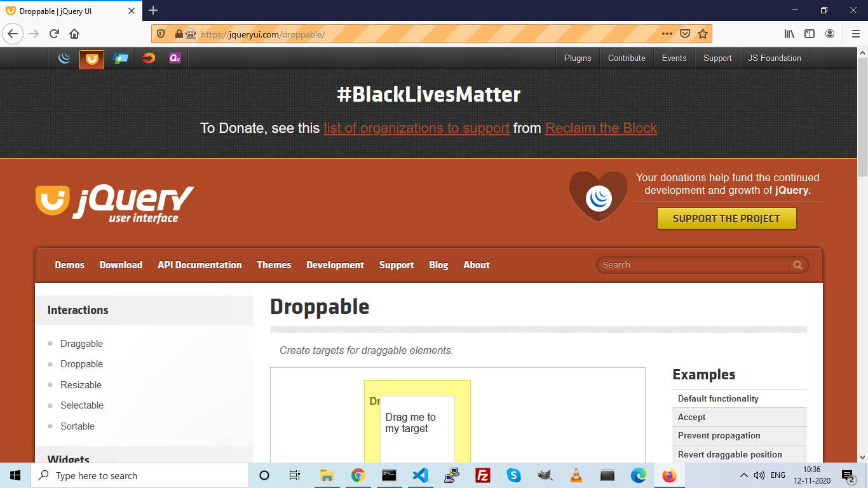Open File Explorer from the taskbar
The image size is (868, 488).
tap(327, 475)
